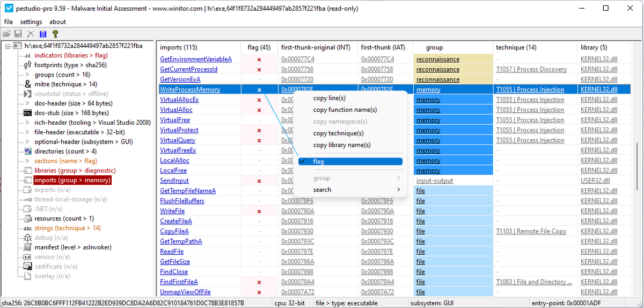This screenshot has height=308, width=644.
Task: Click the abc icon beside strings
Action: point(28,228)
